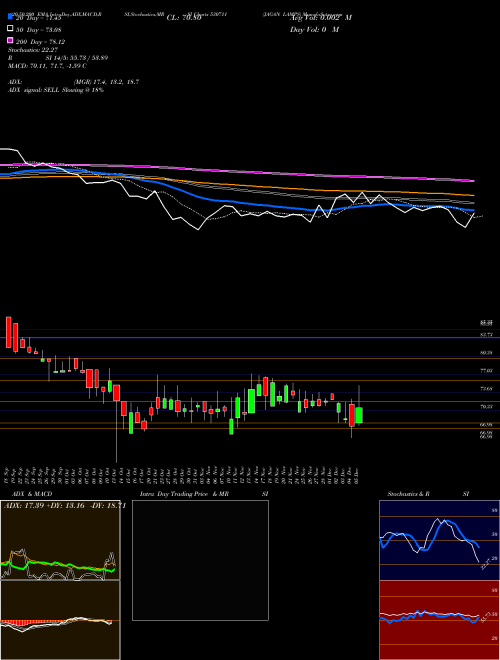Select the '200 Day - 78.12' legend text
The width and height of the screenshot is (500, 660).
pyautogui.click(x=40, y=42)
